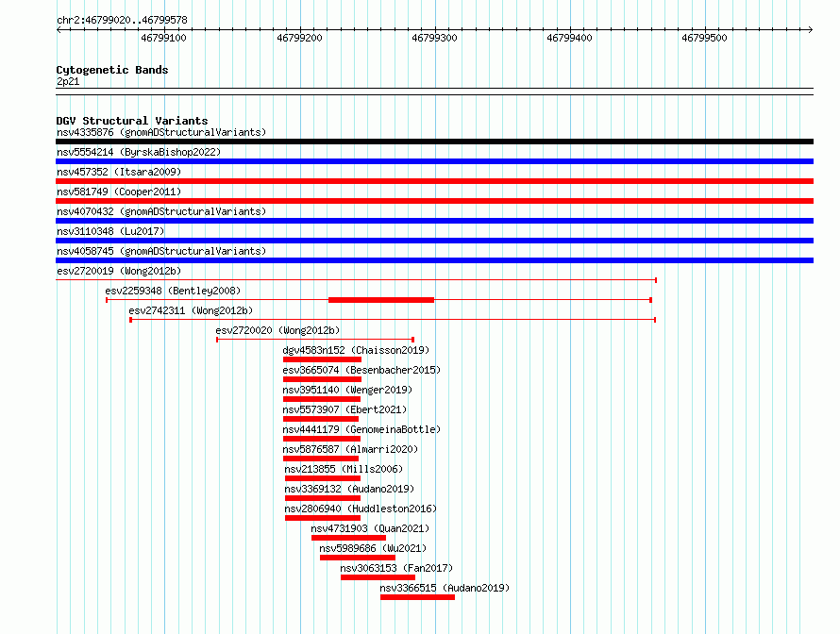The width and height of the screenshot is (840, 634).
Task: Click the red nsv4441179 variant bar
Action: (x=322, y=439)
